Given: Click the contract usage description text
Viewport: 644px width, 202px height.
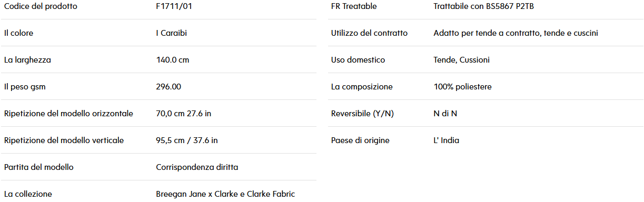Looking at the screenshot, I should coord(516,33).
